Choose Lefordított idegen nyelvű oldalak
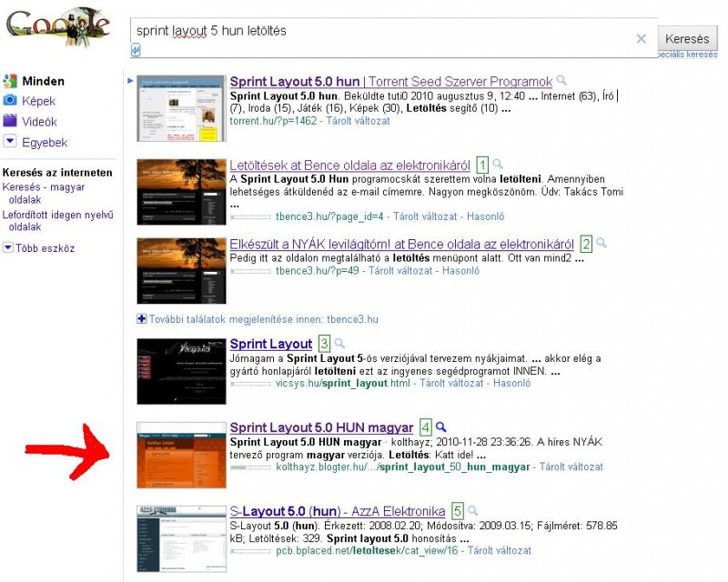Image resolution: width=728 pixels, height=582 pixels. pos(57,221)
